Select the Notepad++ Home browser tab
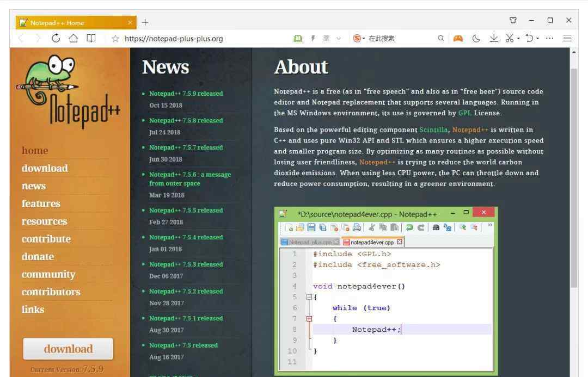The image size is (588, 377). point(71,22)
